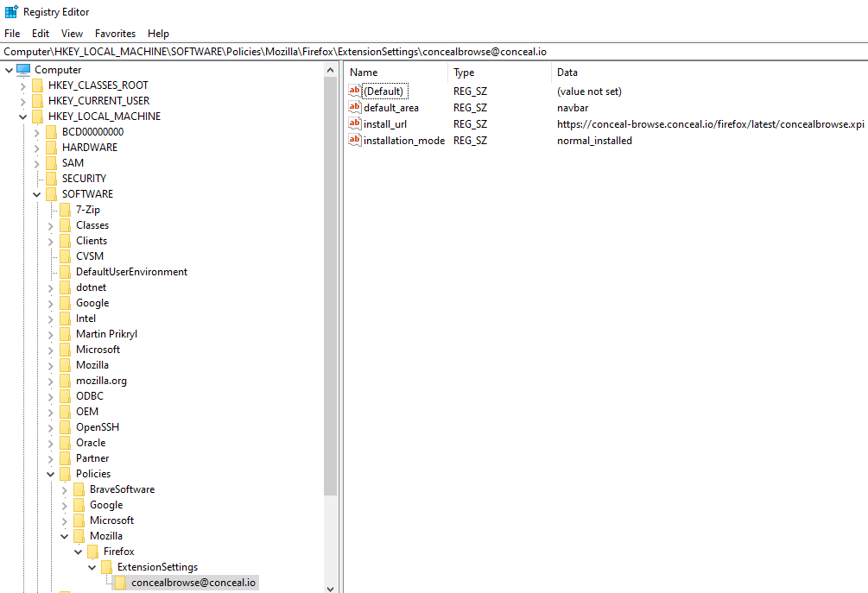Select the installation_mode value name

point(404,141)
